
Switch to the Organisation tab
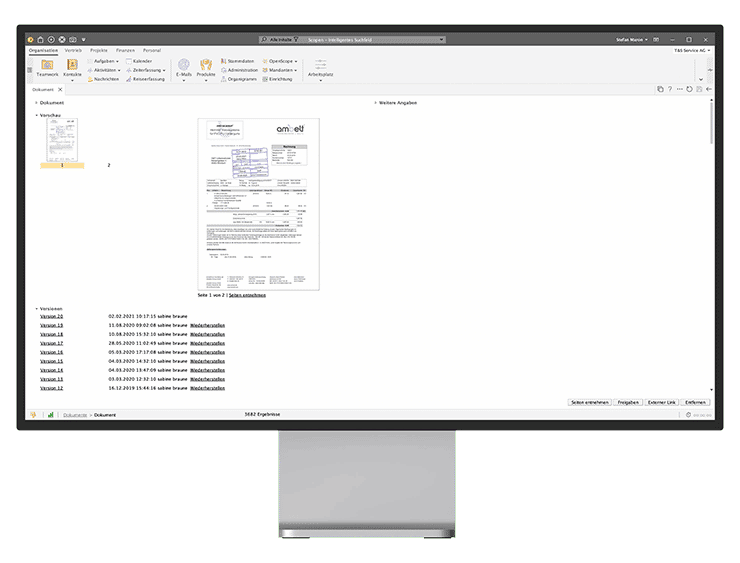pos(43,50)
